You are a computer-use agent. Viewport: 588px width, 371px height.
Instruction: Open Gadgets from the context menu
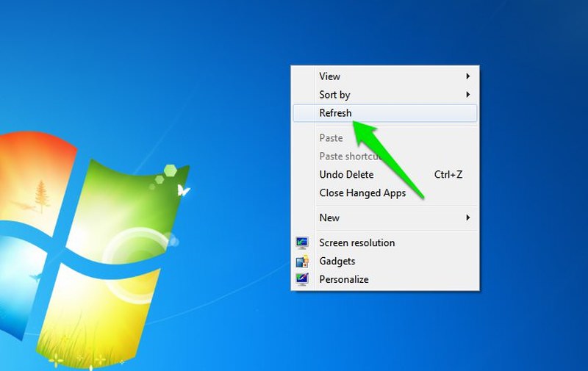384,262
